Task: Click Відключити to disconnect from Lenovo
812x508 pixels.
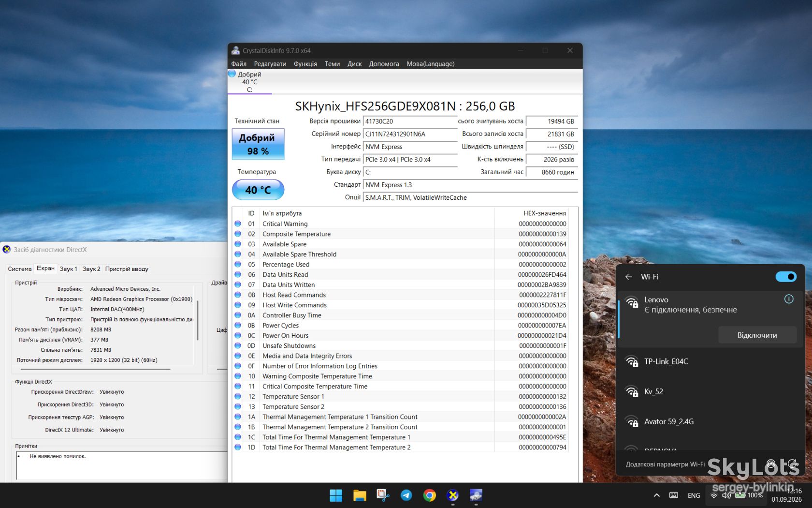Action: (757, 335)
